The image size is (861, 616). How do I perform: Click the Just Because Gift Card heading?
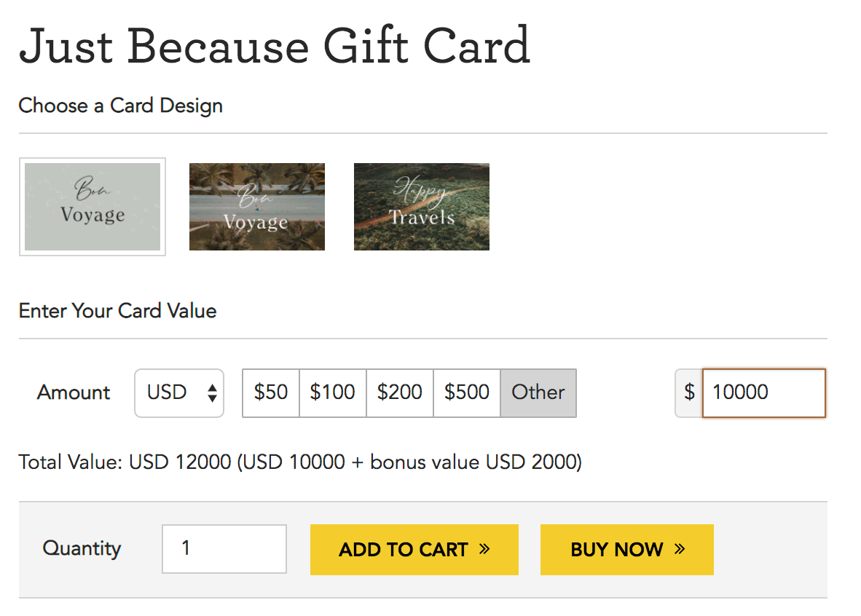click(x=275, y=46)
